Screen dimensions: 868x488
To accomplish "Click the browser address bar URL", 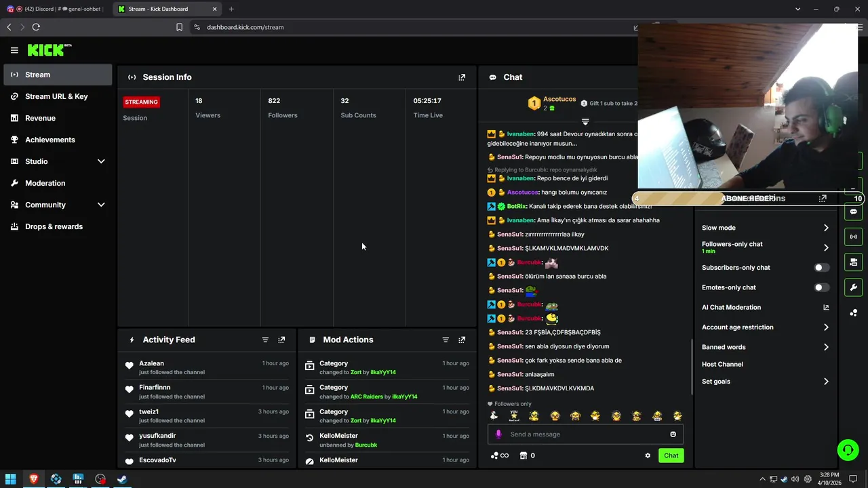I will click(x=245, y=27).
